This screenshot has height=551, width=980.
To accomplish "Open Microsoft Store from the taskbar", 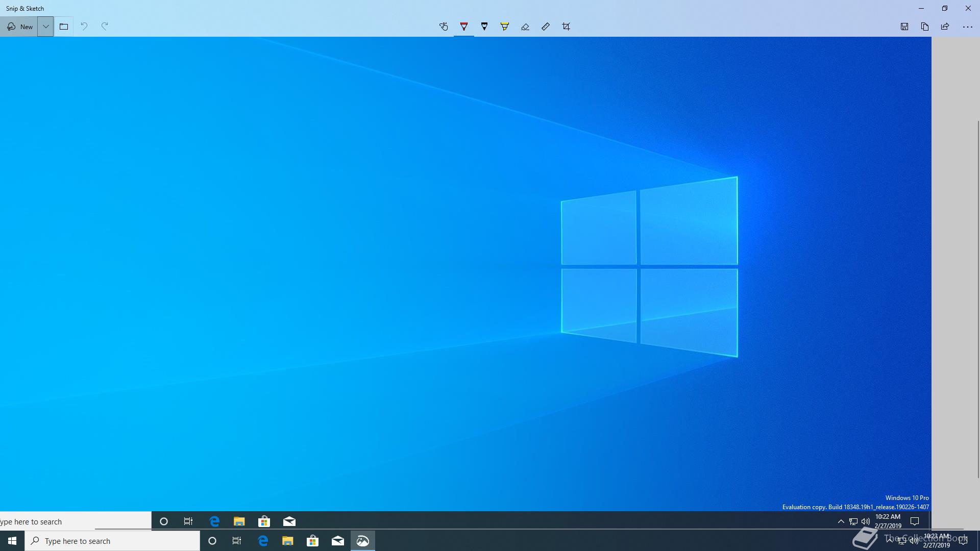I will [313, 541].
